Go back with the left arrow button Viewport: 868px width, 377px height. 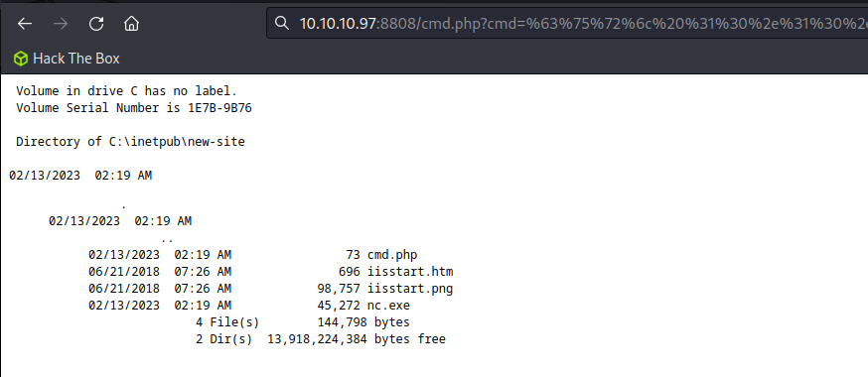point(25,23)
